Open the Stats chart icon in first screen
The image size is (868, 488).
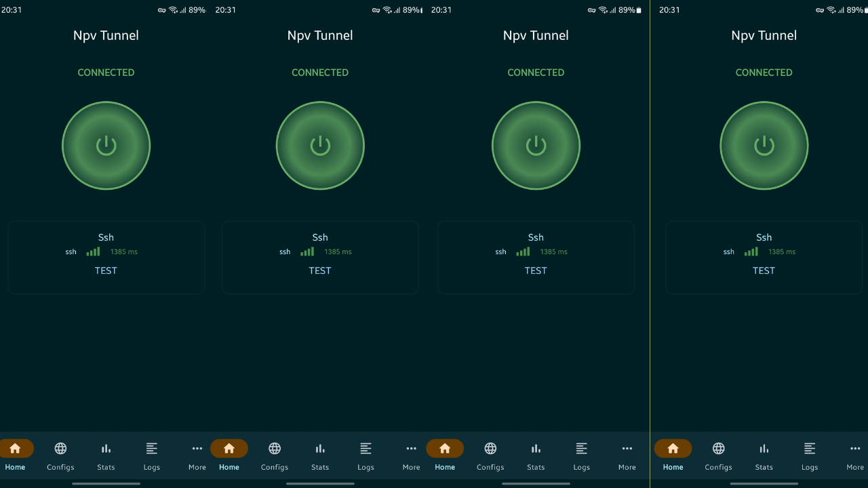(106, 448)
